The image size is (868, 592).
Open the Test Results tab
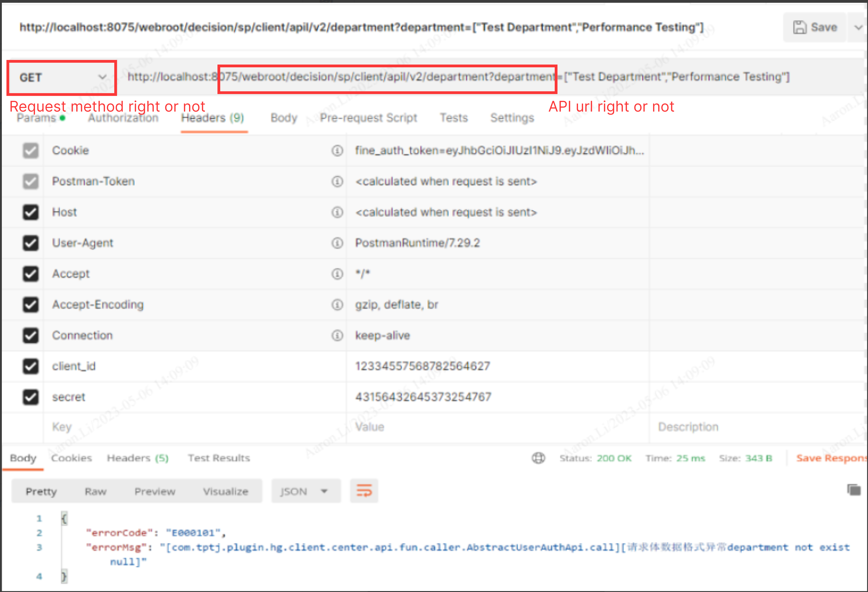point(219,458)
